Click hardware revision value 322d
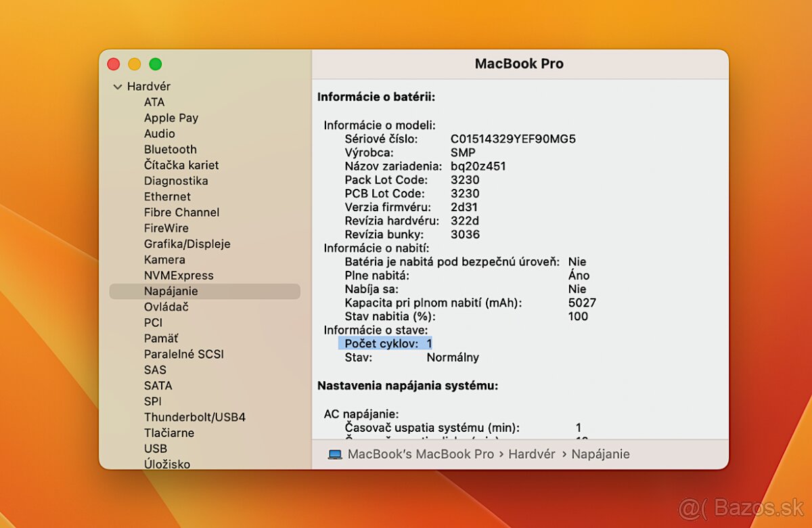 pos(464,221)
